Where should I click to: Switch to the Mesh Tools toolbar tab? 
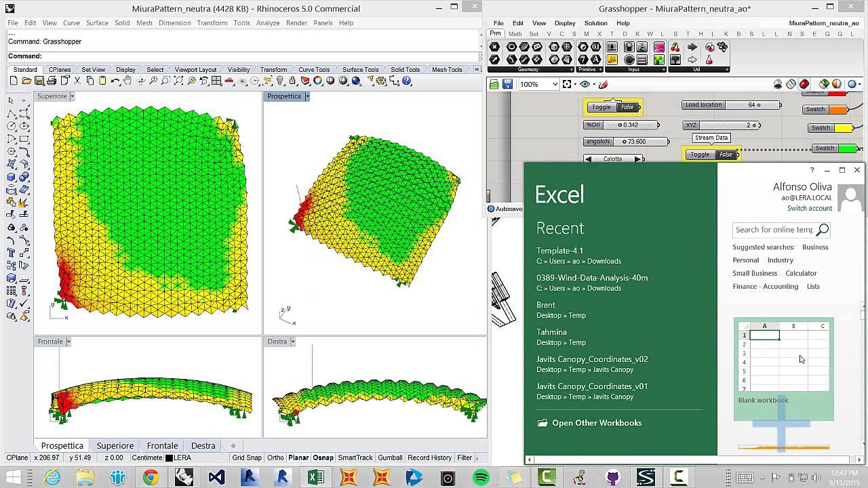[447, 70]
